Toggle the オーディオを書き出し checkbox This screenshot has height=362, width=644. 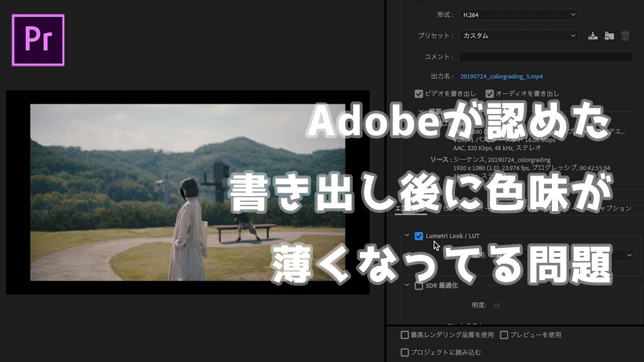[490, 94]
